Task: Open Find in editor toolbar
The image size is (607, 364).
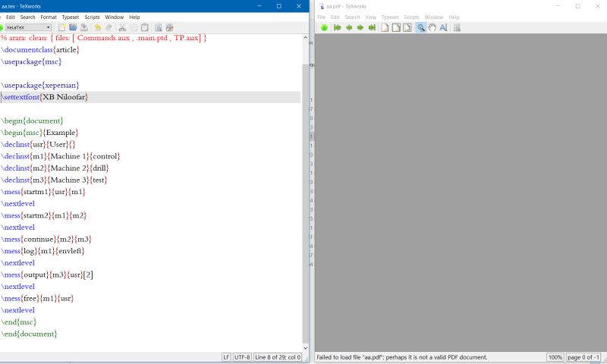Action: point(158,27)
